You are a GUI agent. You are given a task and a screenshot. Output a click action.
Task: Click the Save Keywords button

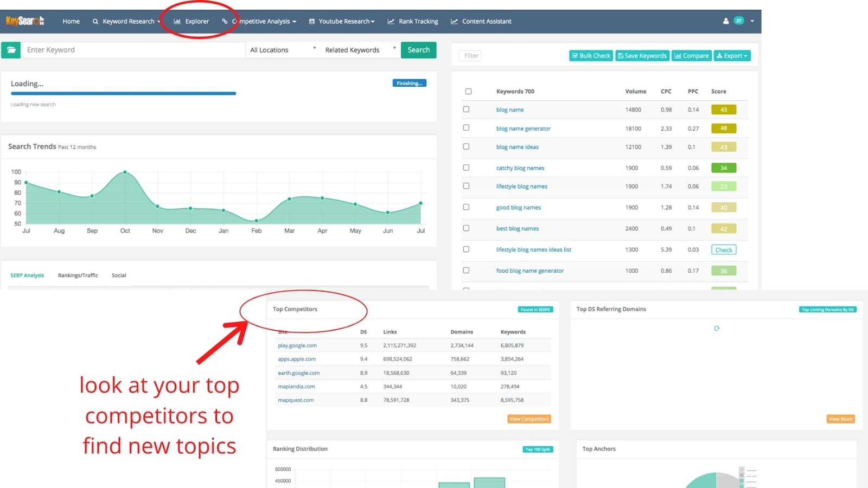click(642, 56)
